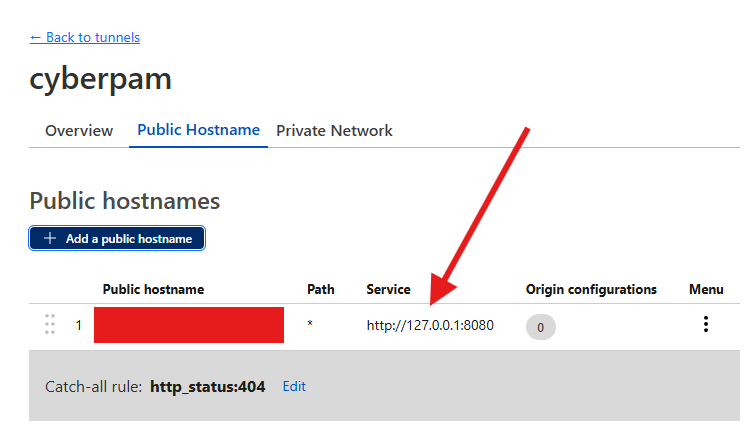Click the Back to tunnels link

(85, 38)
